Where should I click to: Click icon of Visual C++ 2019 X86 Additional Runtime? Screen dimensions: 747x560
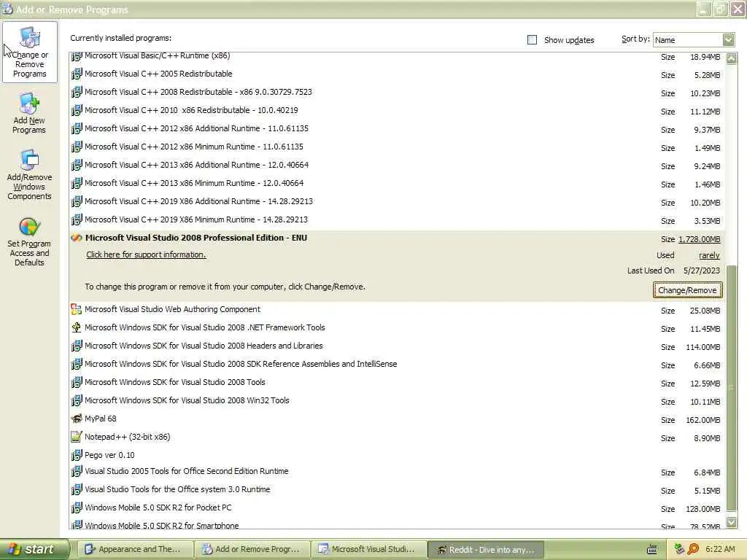(x=76, y=201)
